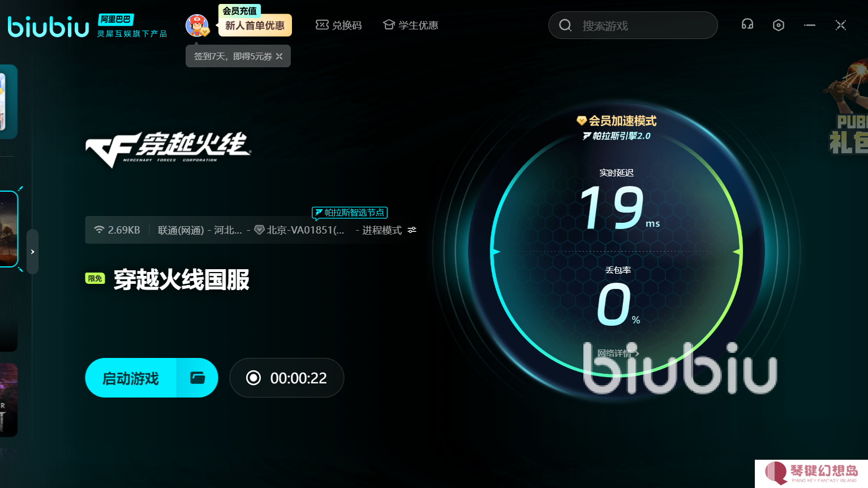Click the 帕拉斯智选节点 tag

point(350,213)
